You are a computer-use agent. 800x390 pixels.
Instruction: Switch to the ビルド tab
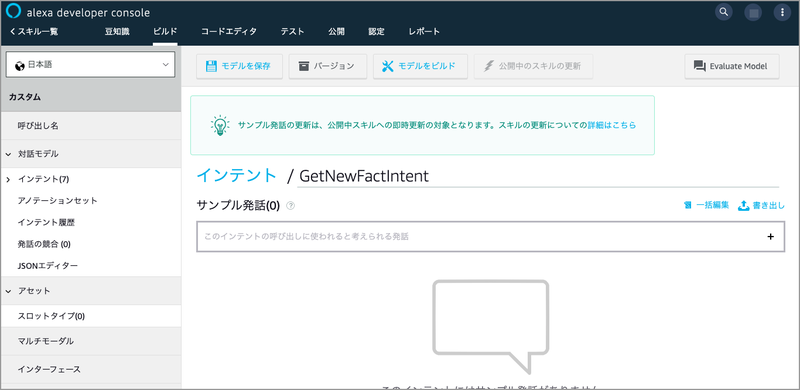tap(165, 32)
